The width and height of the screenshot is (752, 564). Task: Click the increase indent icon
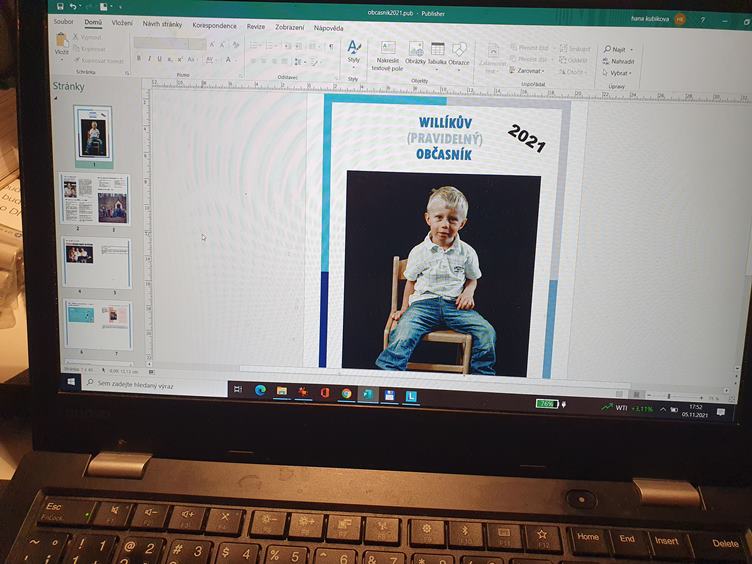click(298, 46)
